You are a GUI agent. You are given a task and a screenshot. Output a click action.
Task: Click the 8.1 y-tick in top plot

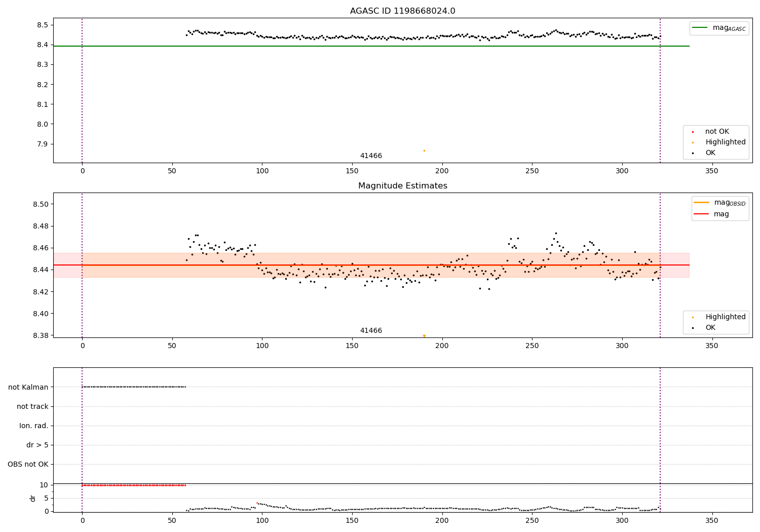point(43,104)
